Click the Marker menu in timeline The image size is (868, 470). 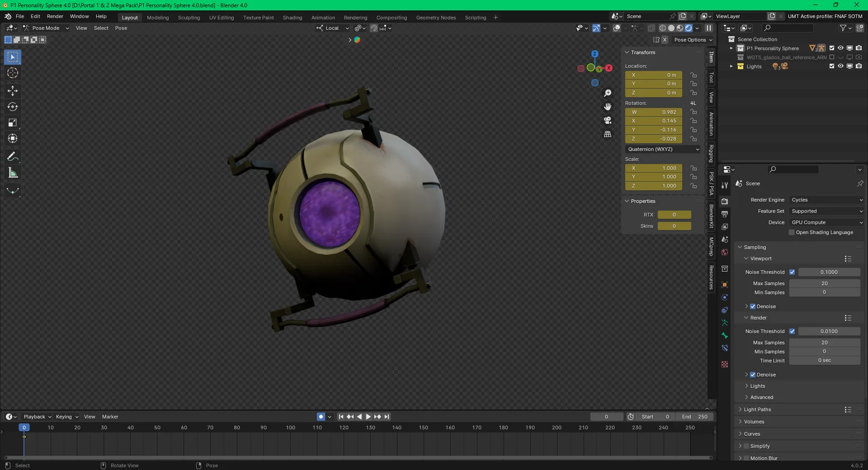(x=110, y=417)
